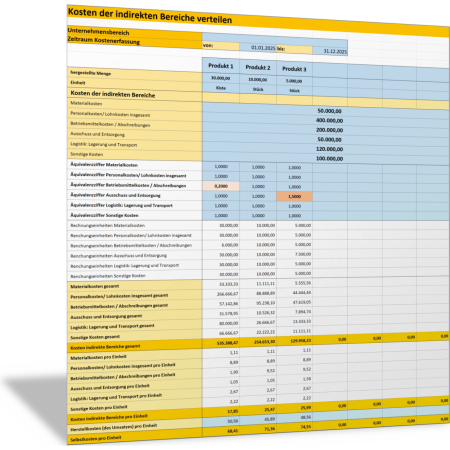This screenshot has height=450, width=450.
Task: Select Materialkosten gesamt value for Produkt 1
Action: (x=221, y=284)
